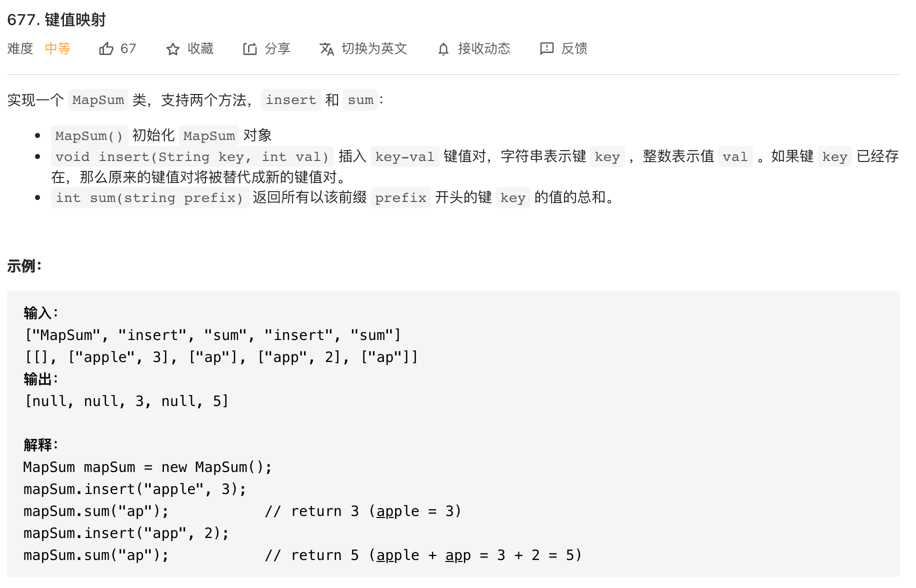Click the 中等 difficulty tag
This screenshot has width=916, height=588.
tap(57, 48)
